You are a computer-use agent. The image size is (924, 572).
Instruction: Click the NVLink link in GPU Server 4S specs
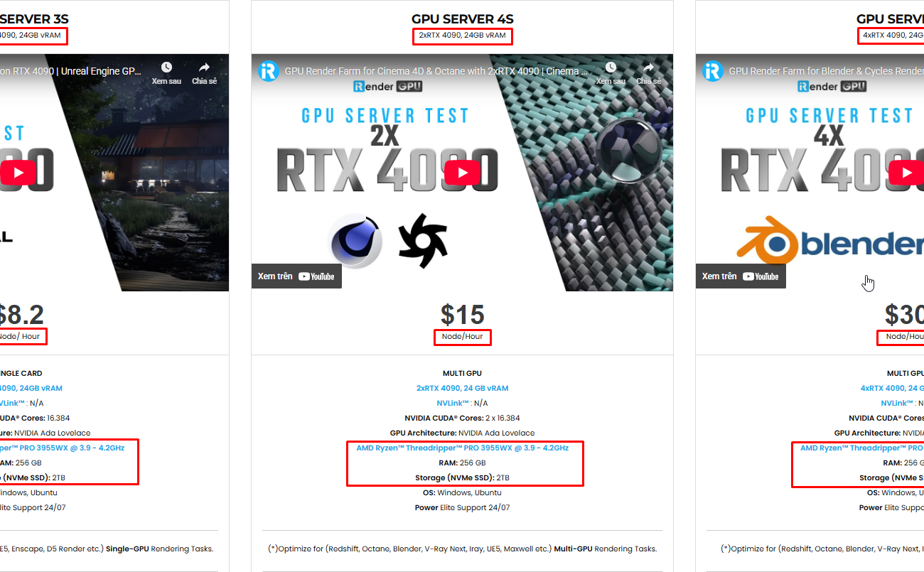point(448,403)
